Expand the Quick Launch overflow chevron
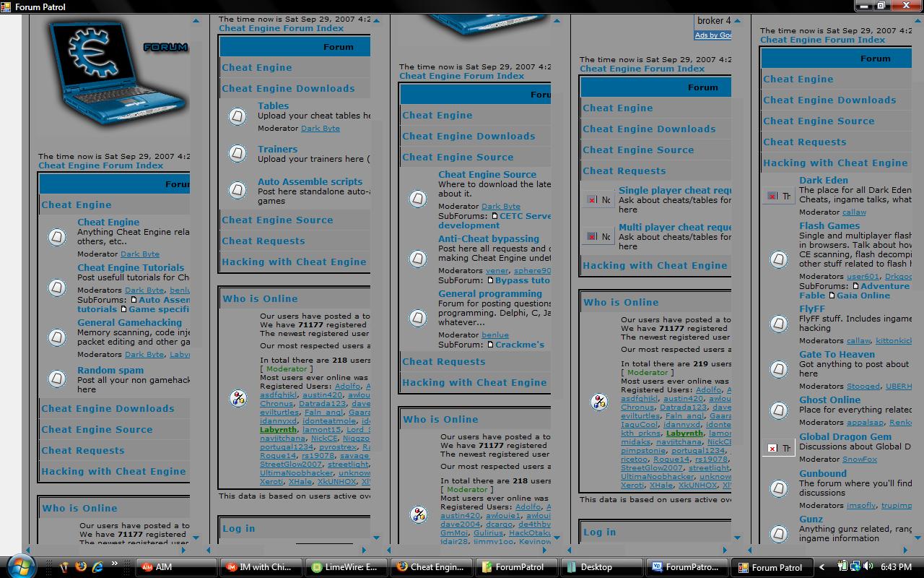The height and width of the screenshot is (578, 924). 115,564
